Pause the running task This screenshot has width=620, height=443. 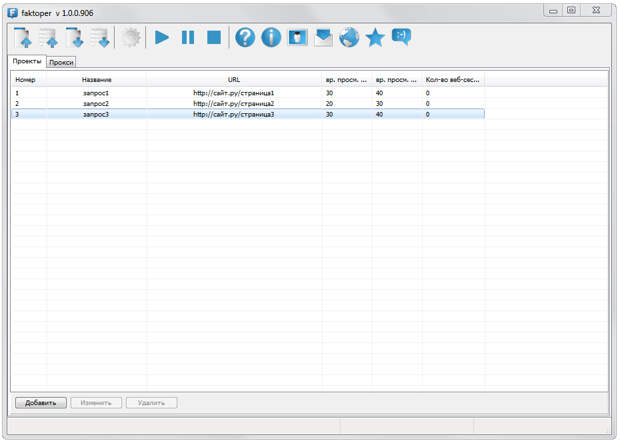[x=188, y=38]
